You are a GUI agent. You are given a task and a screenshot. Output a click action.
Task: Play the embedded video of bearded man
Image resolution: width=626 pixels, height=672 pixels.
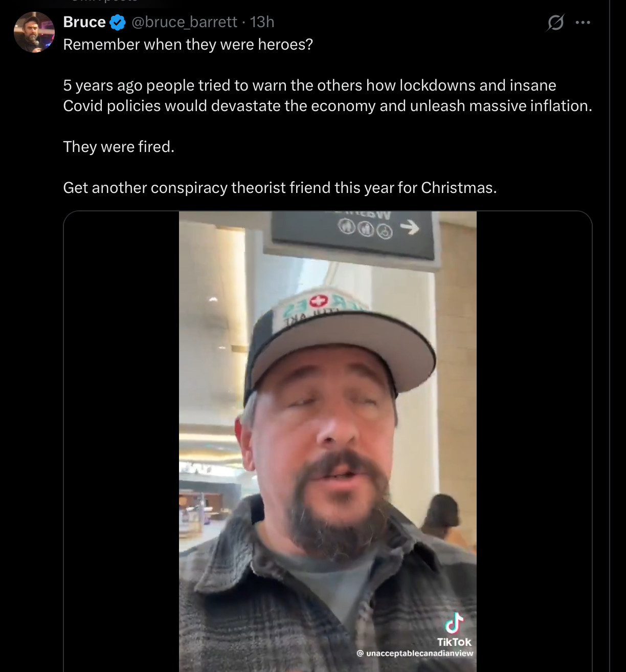tap(327, 440)
